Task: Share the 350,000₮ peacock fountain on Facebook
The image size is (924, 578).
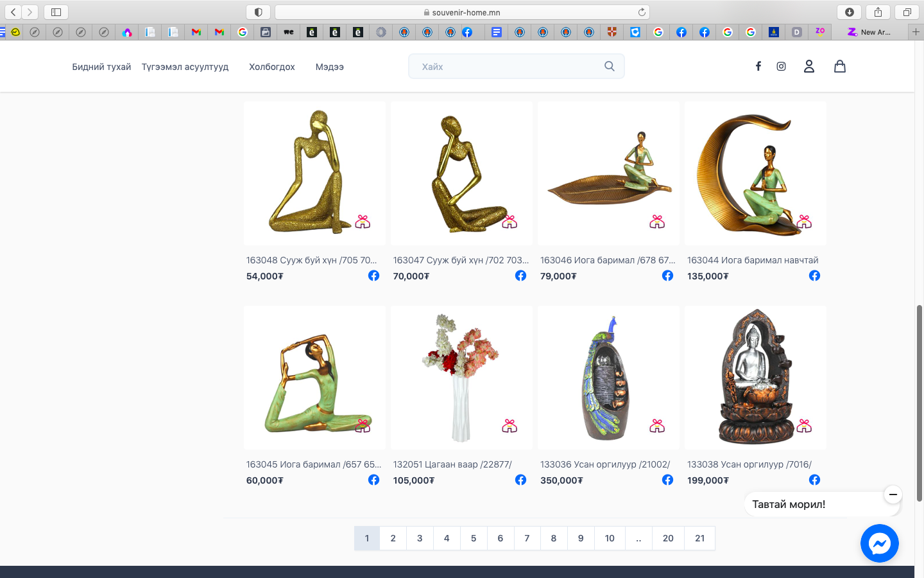Action: point(667,480)
